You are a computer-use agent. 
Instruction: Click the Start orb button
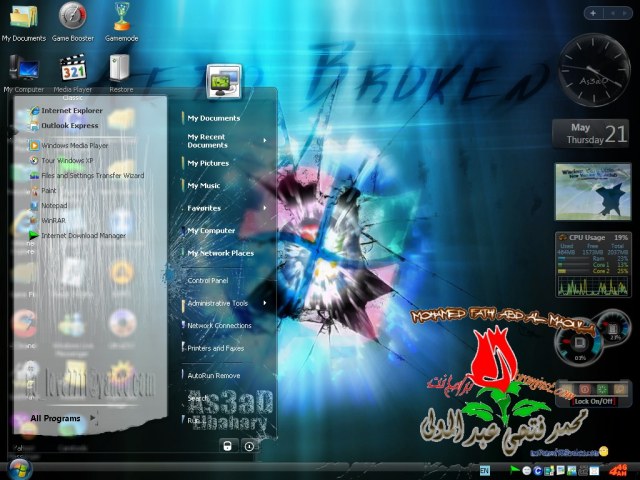[x=19, y=470]
